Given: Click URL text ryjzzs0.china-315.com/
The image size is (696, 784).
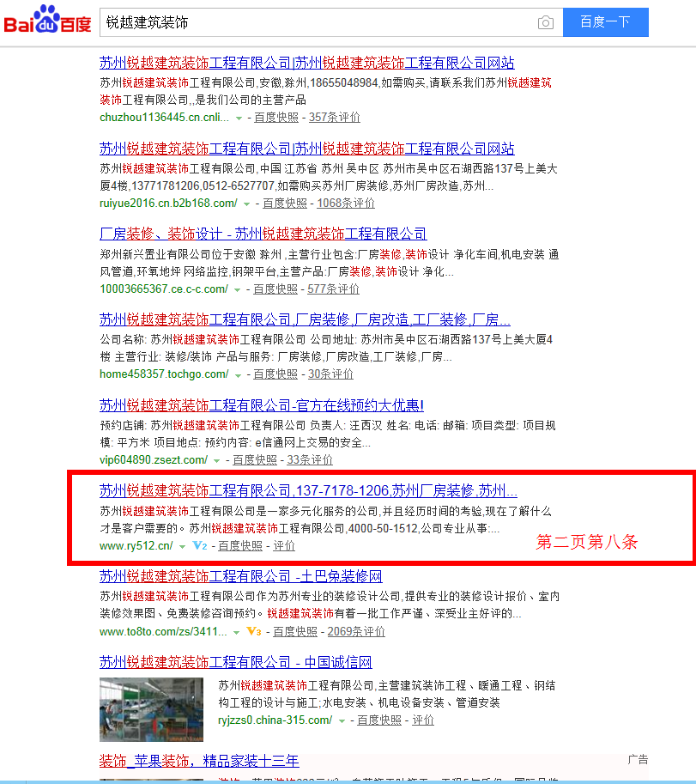Looking at the screenshot, I should coord(275,720).
